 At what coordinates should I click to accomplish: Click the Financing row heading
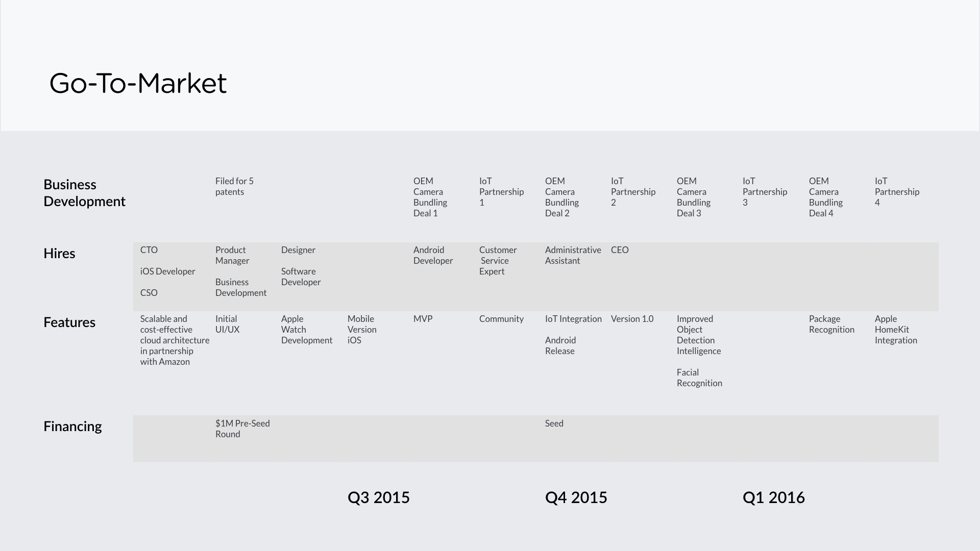pos(72,427)
